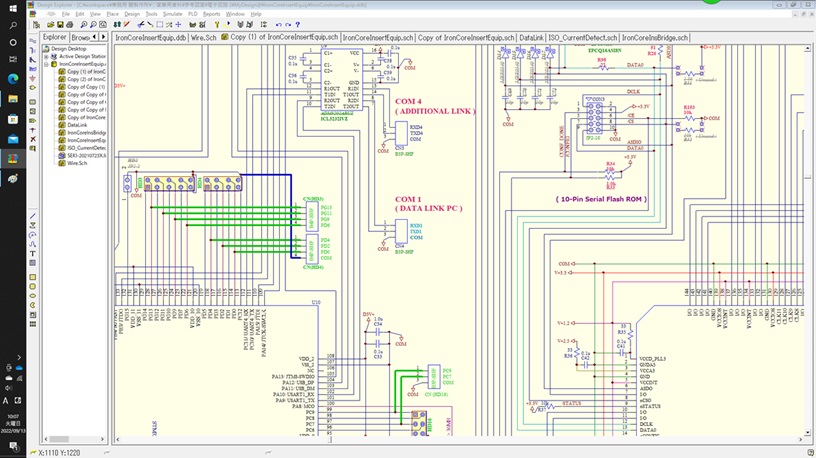
Task: Select the drawing line tool in left palette
Action: pos(33,216)
